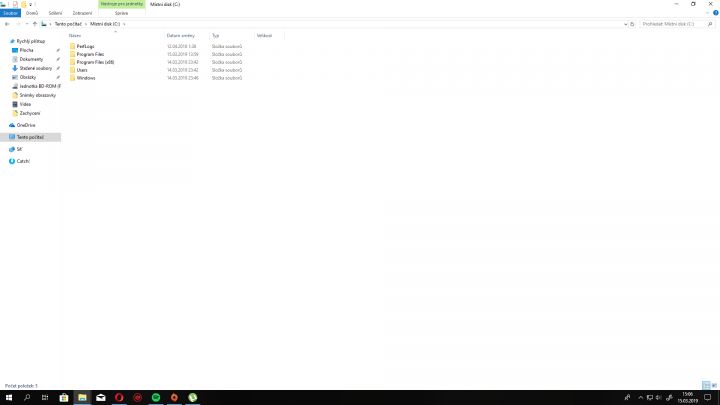This screenshot has width=720, height=405.
Task: Open Explorer help blue question icon
Action: pyautogui.click(x=715, y=13)
